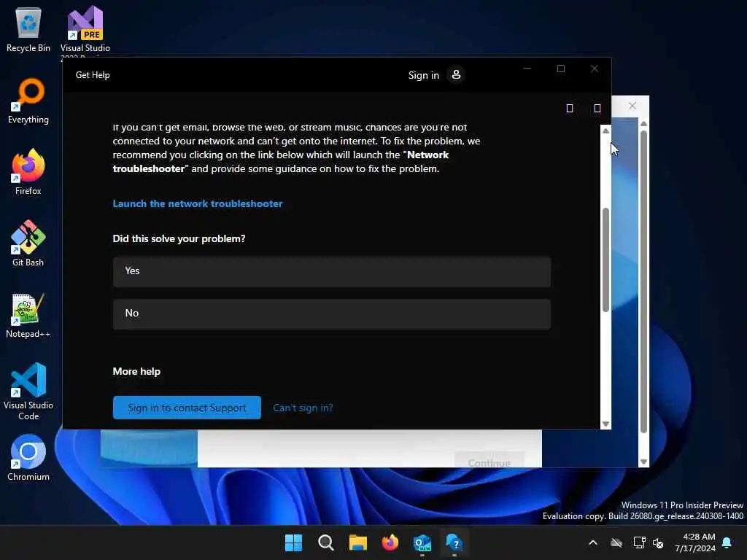The height and width of the screenshot is (560, 747).
Task: Open Windows Start menu
Action: tap(293, 542)
